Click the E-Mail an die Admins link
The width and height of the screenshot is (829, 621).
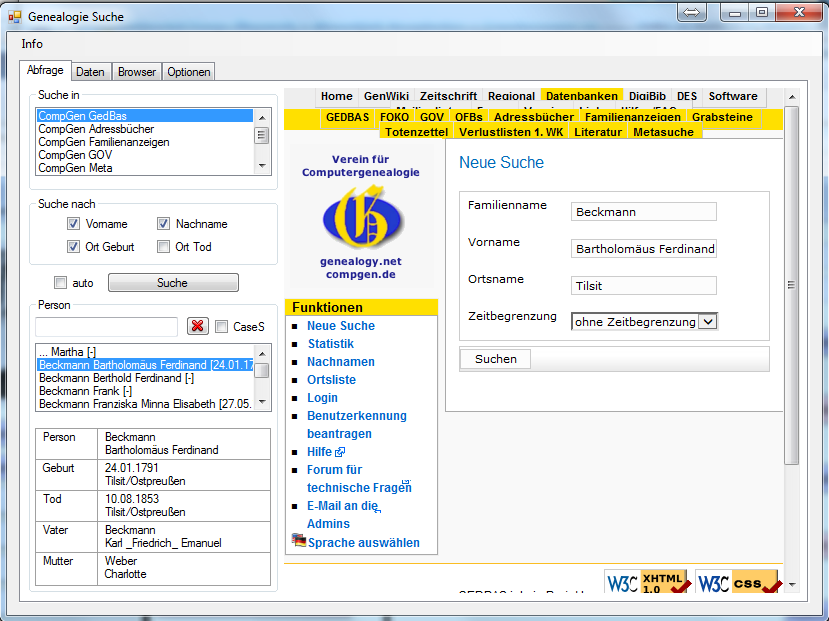tap(344, 515)
